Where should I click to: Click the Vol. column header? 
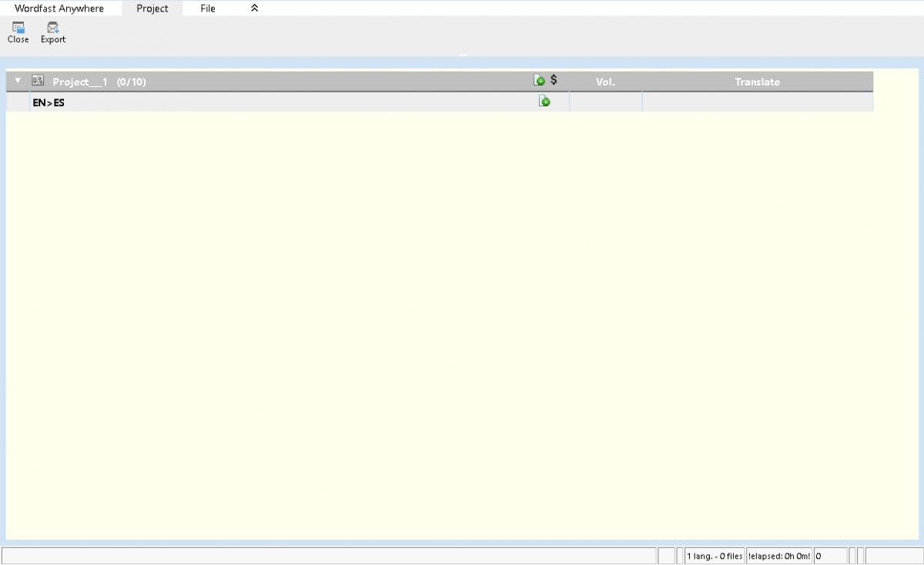605,82
